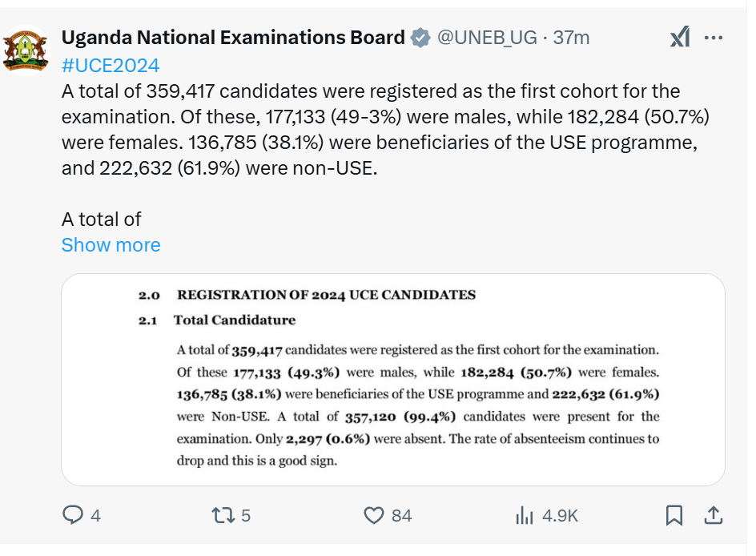Open the three-dot more options menu
Image resolution: width=756 pixels, height=556 pixels.
[x=714, y=38]
